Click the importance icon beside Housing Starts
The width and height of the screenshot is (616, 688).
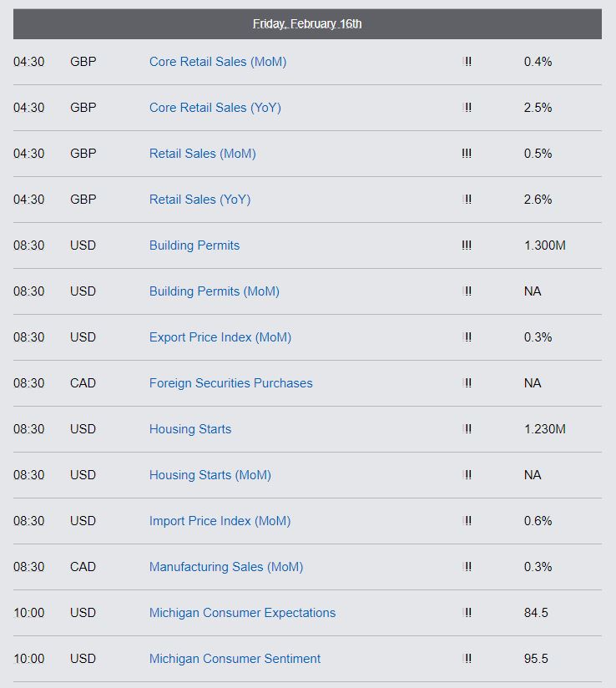[467, 429]
